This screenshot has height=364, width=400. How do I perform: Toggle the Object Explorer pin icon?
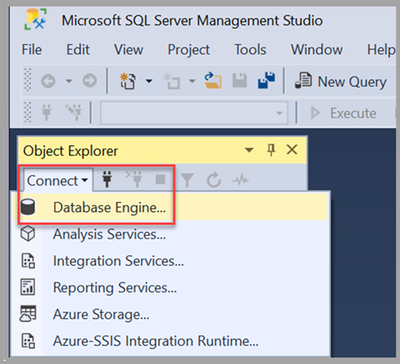point(271,150)
